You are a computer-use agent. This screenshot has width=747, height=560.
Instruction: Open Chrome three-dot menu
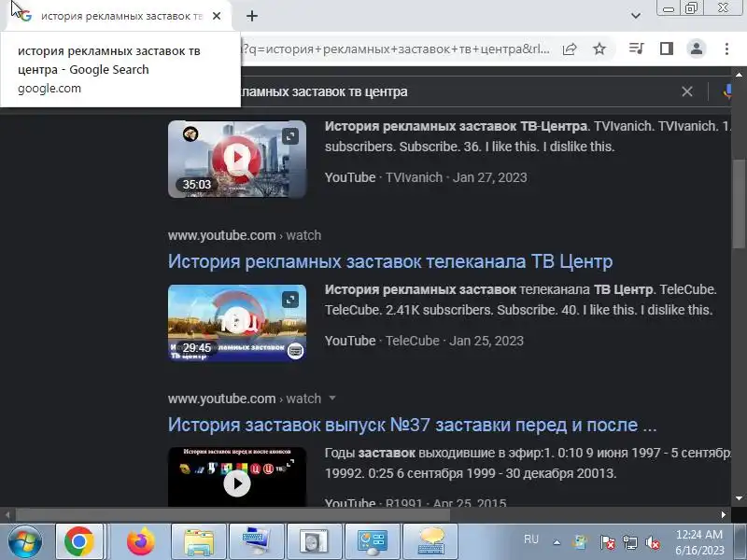click(x=726, y=49)
